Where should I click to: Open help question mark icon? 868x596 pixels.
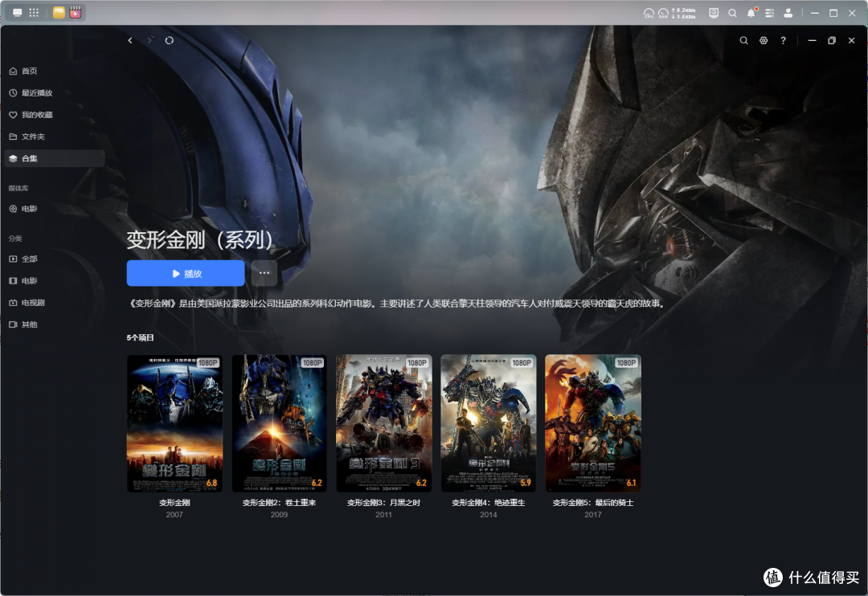pos(783,40)
